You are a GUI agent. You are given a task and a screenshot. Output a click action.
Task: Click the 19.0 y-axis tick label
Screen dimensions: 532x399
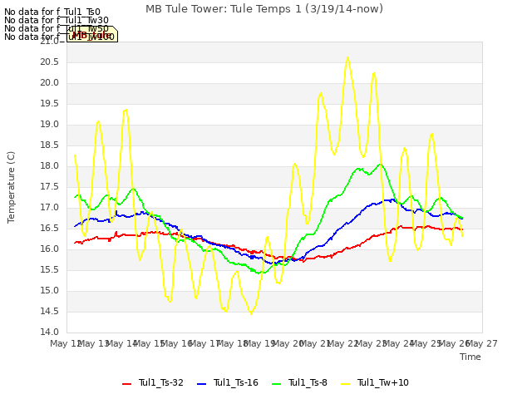(50, 125)
